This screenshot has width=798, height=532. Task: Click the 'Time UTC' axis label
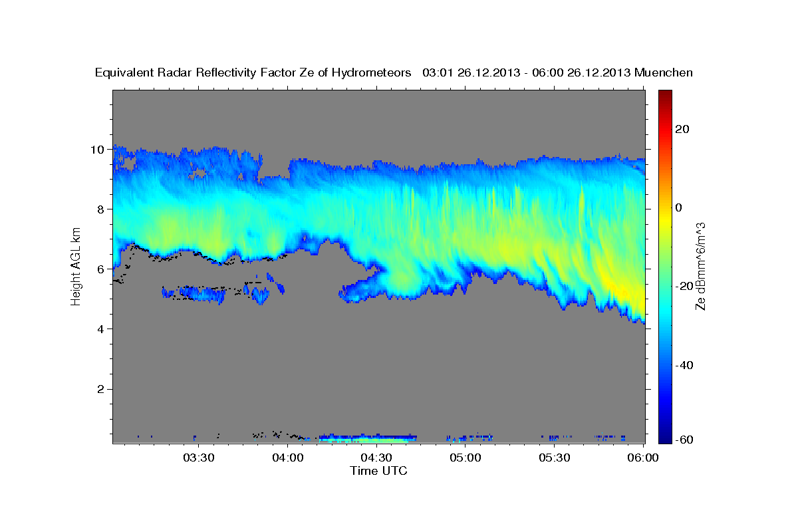pyautogui.click(x=378, y=471)
